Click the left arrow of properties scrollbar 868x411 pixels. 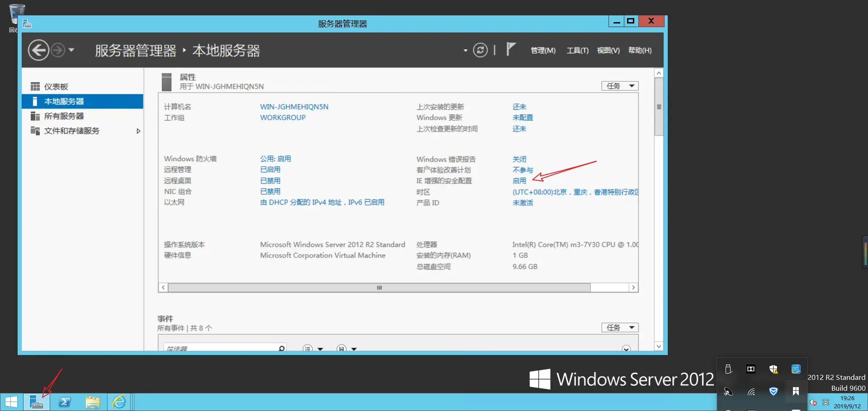[x=163, y=288]
